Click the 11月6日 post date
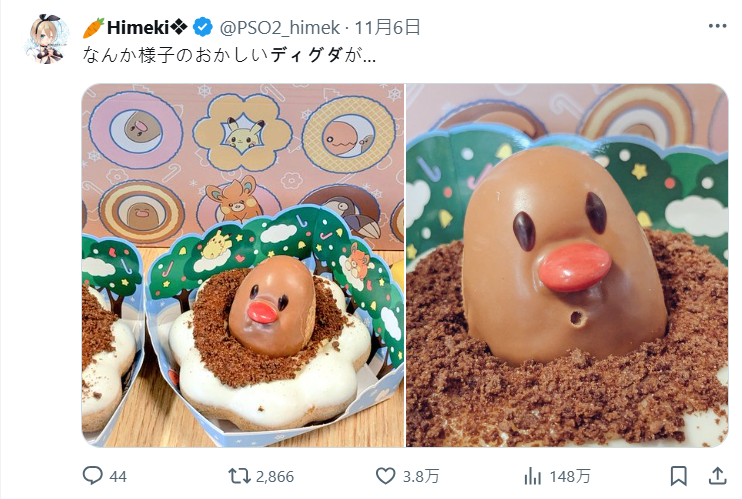The image size is (742, 499). (388, 27)
